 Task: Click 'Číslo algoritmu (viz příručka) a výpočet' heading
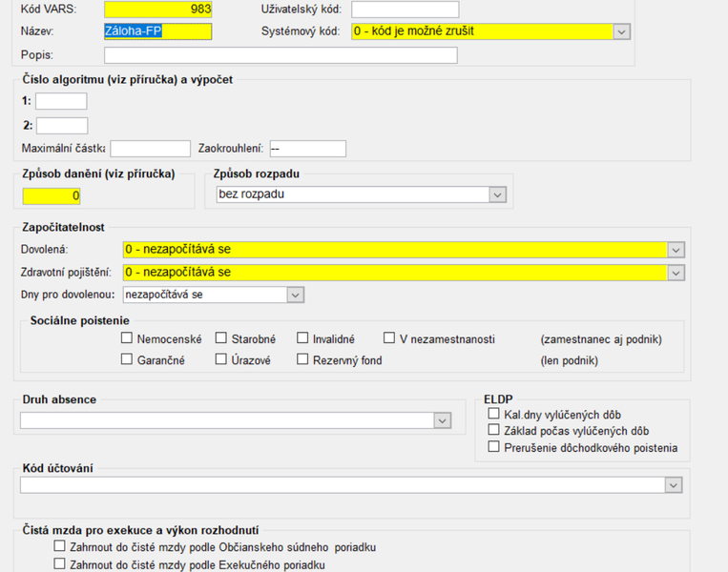tap(127, 80)
